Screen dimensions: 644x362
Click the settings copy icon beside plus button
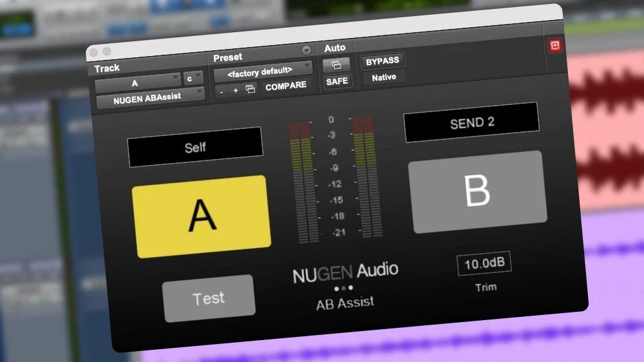250,89
